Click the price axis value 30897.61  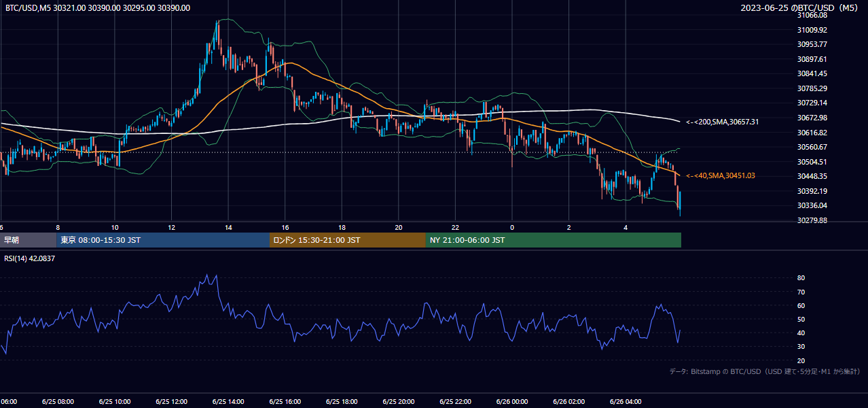tap(812, 59)
